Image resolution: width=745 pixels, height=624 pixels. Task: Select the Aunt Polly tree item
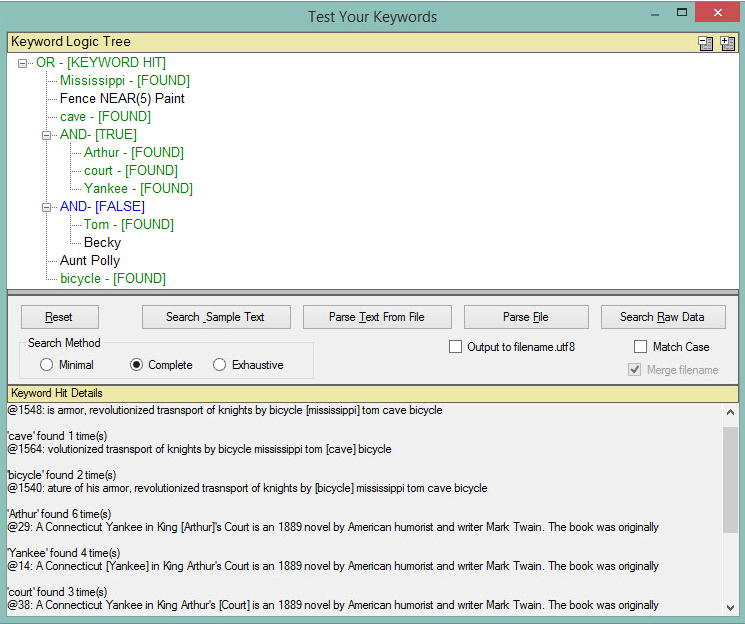(90, 261)
